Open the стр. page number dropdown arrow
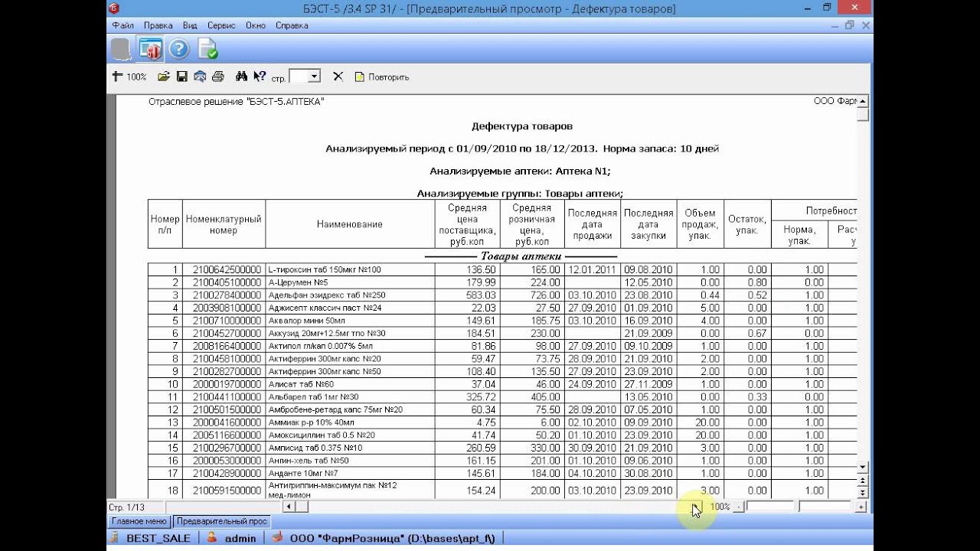The image size is (980, 551). tap(314, 77)
